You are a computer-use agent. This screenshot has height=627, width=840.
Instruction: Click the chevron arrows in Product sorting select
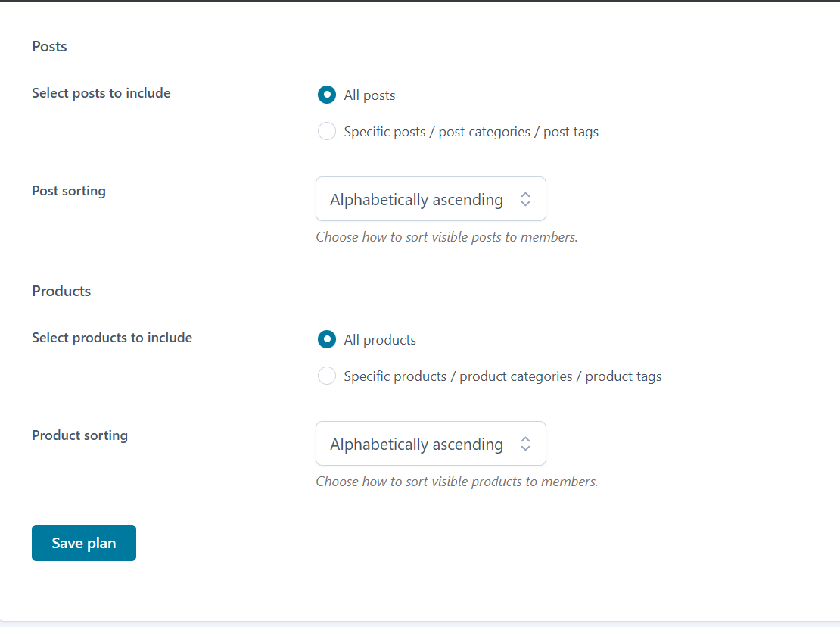tap(525, 444)
